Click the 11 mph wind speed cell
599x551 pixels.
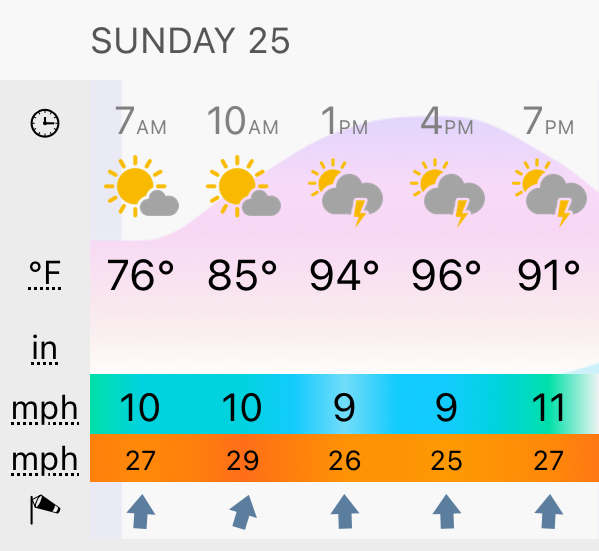(x=549, y=408)
